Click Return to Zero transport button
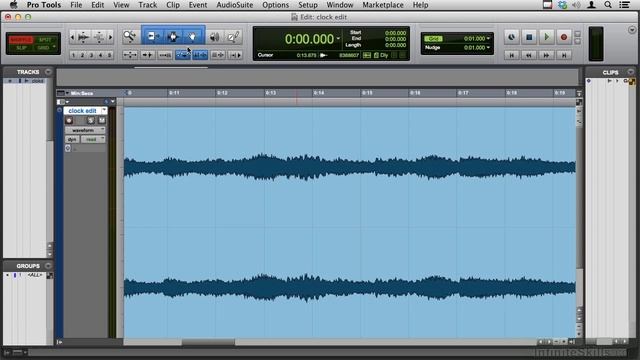 pyautogui.click(x=511, y=55)
